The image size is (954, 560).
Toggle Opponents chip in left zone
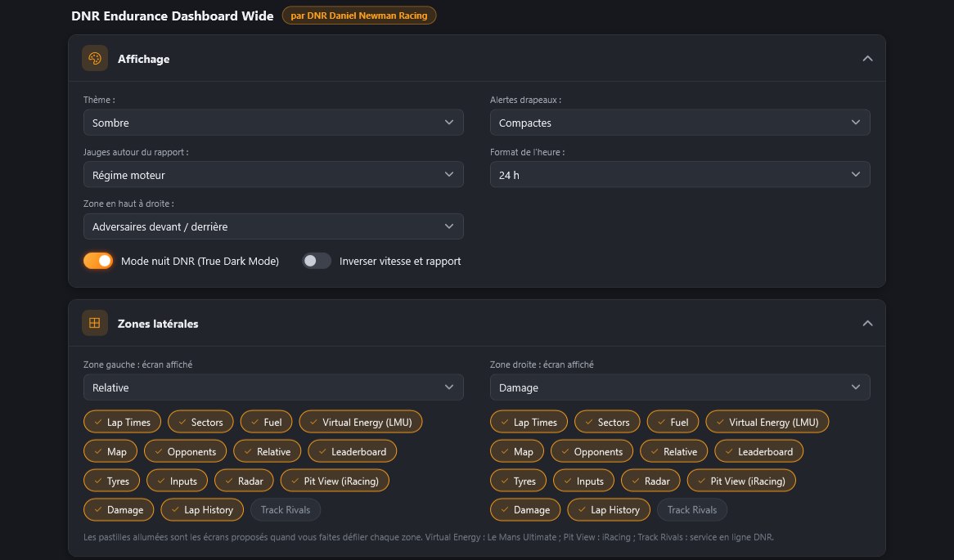click(186, 451)
